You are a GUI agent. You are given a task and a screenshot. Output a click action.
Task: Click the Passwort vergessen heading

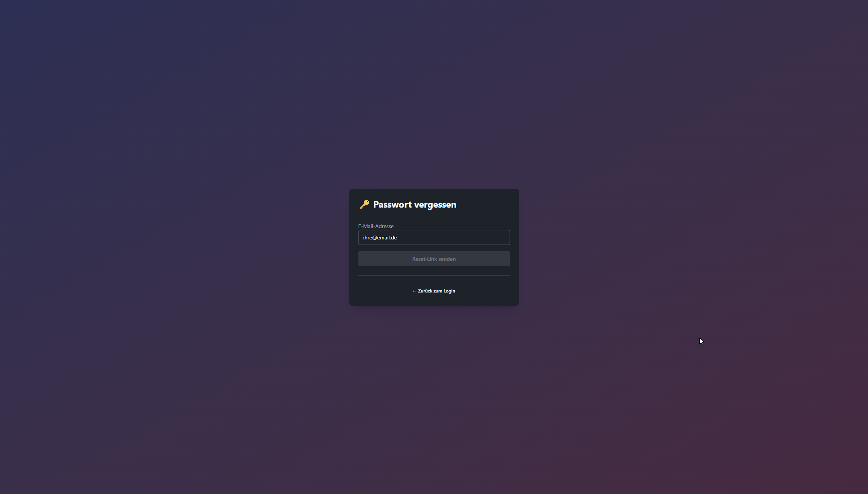tap(414, 205)
